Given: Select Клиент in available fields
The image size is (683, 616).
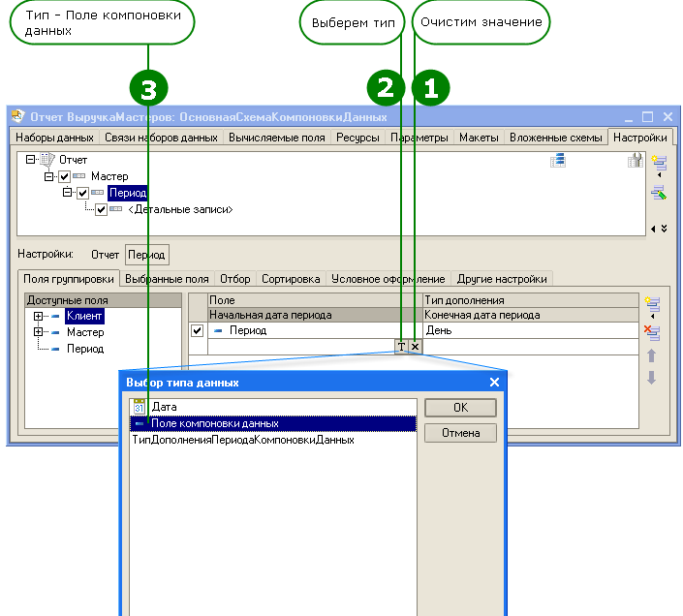Looking at the screenshot, I should tap(84, 316).
